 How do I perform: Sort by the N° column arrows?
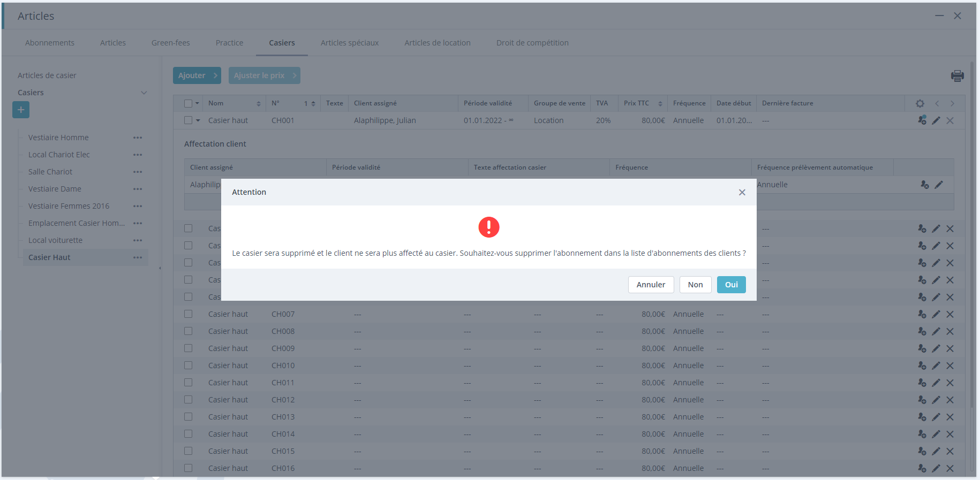[313, 104]
